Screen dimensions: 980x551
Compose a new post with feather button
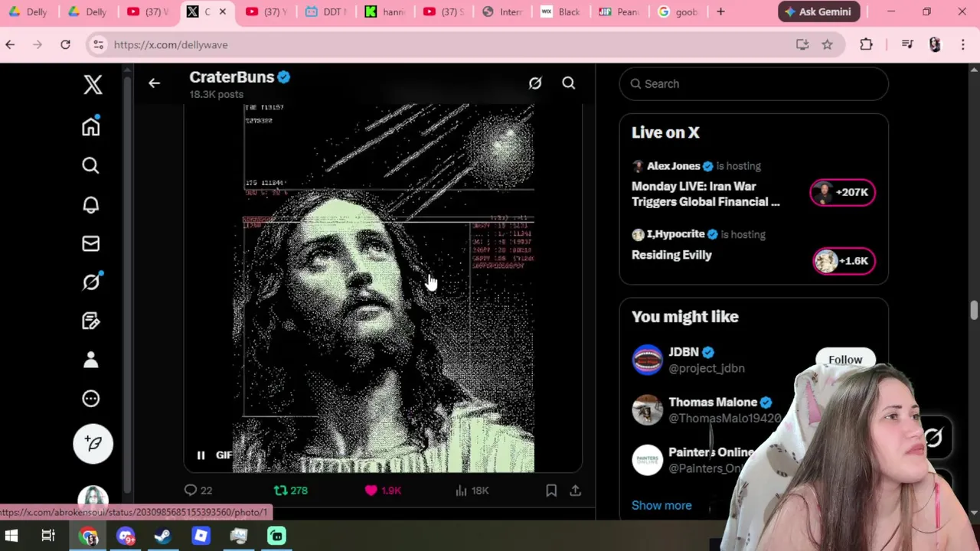[x=93, y=443]
